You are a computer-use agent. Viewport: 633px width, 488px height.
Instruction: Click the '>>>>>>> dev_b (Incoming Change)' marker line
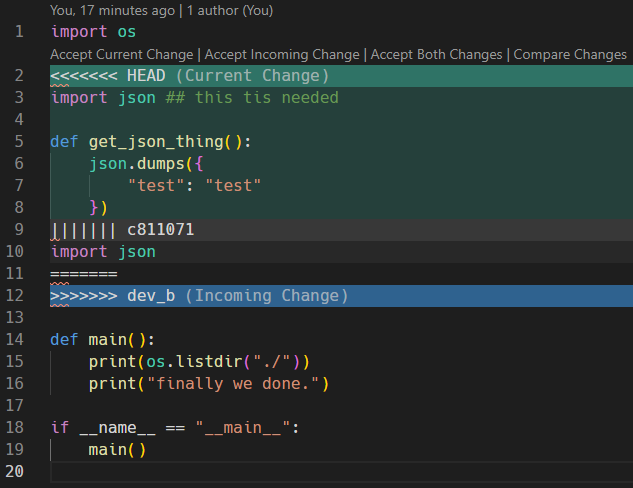point(342,296)
